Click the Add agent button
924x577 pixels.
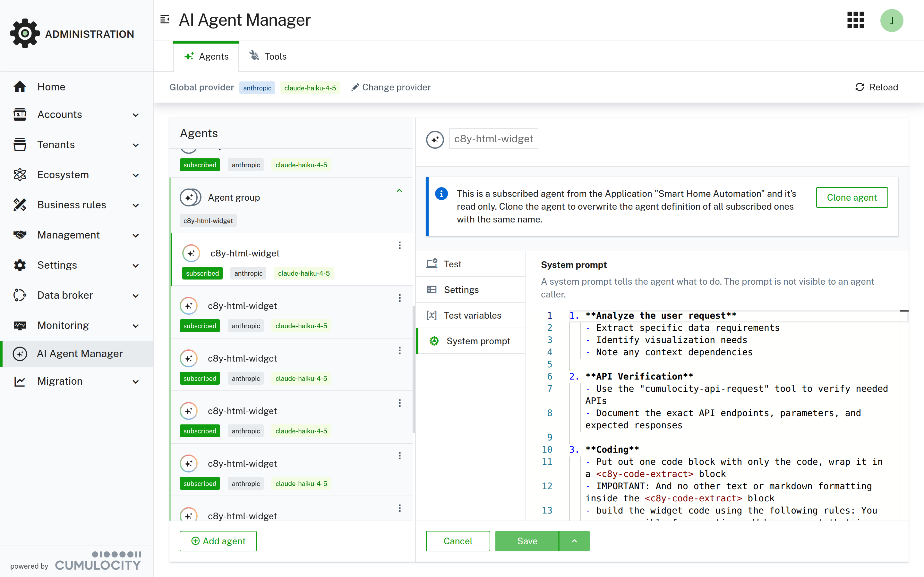(218, 541)
